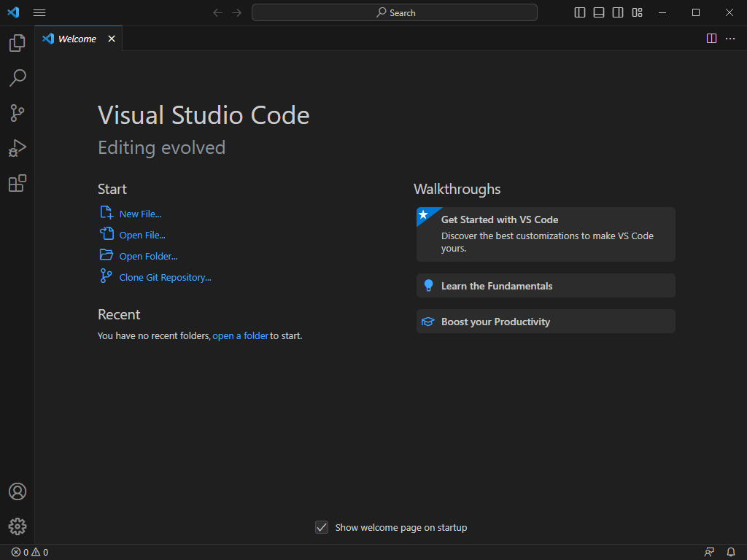The width and height of the screenshot is (747, 560).
Task: Click the Open File icon
Action: pyautogui.click(x=107, y=233)
